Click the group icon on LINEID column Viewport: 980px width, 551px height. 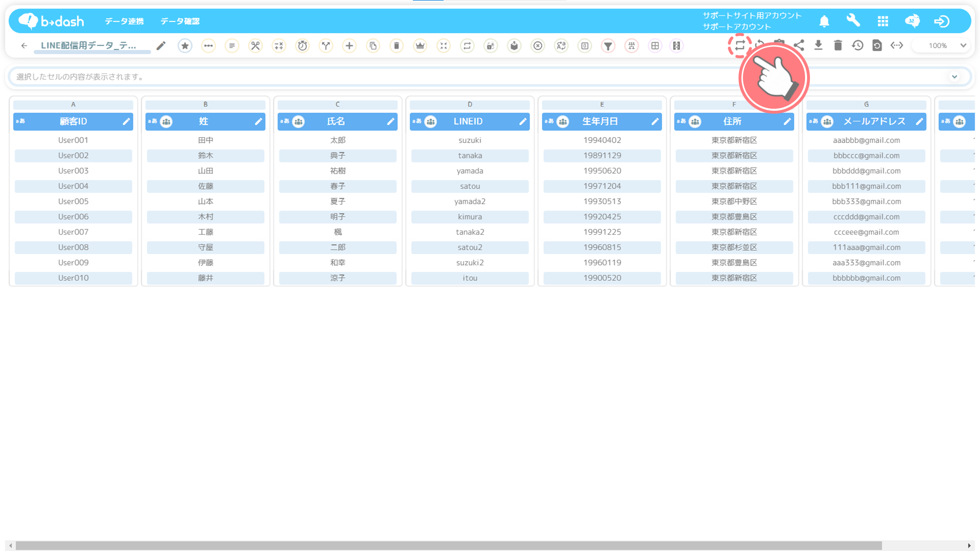431,121
